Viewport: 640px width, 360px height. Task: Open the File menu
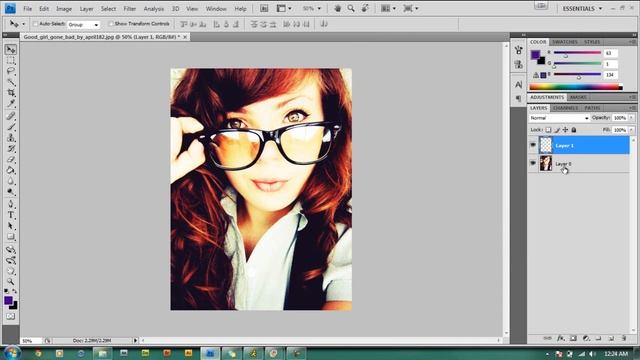point(27,9)
